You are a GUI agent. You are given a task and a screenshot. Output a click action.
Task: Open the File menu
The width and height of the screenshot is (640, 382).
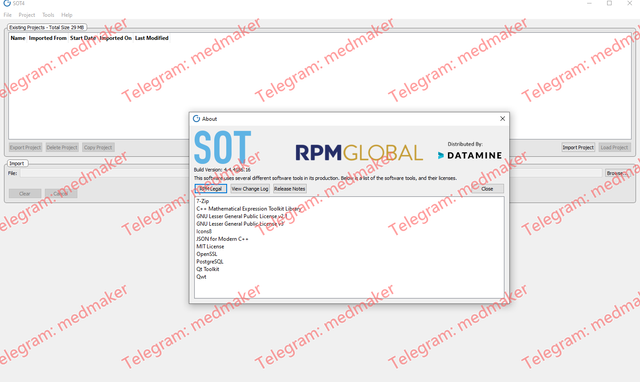[7, 15]
